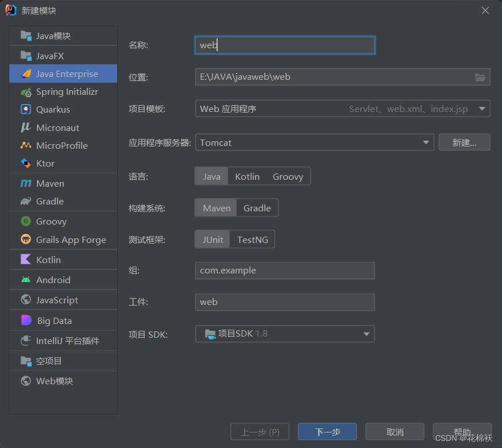Click the Android robot icon
Screen dimensions: 502x448
[26, 280]
